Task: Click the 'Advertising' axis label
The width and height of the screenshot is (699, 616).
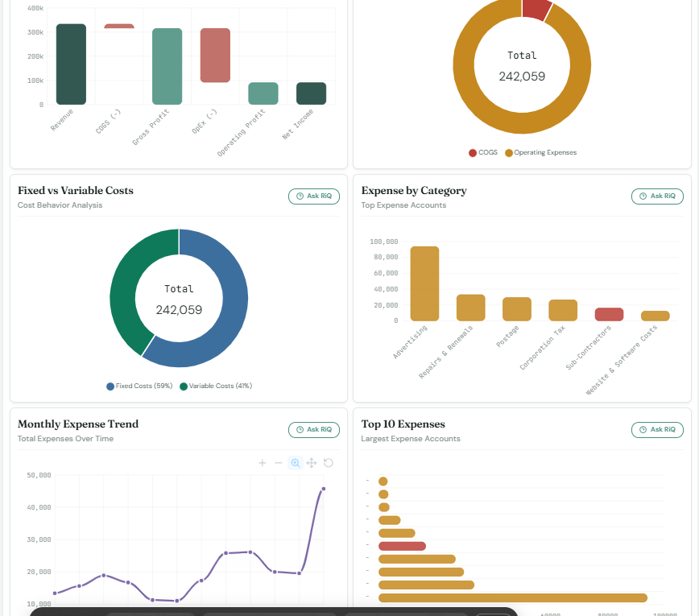Action: point(410,342)
